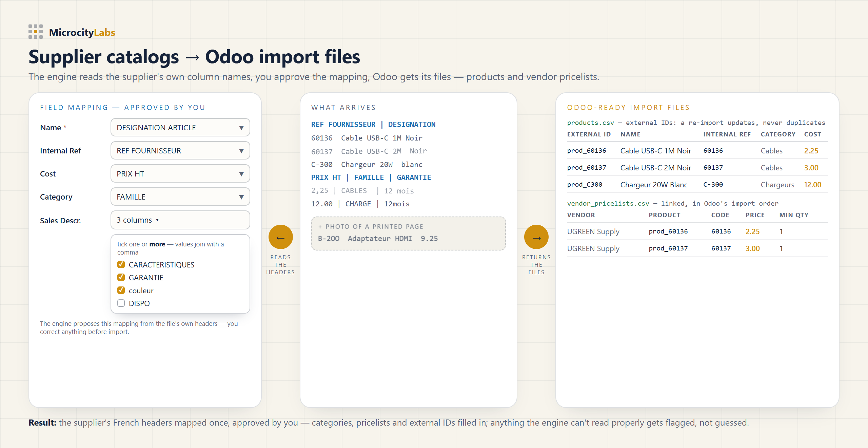Open the Cost dropdown PRIX HT
The image size is (868, 448).
tap(180, 174)
